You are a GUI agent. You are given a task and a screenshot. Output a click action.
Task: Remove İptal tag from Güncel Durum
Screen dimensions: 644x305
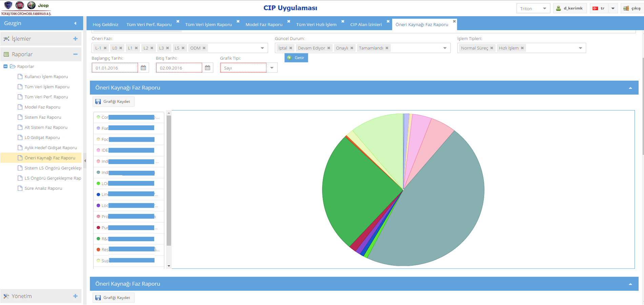[x=291, y=48]
